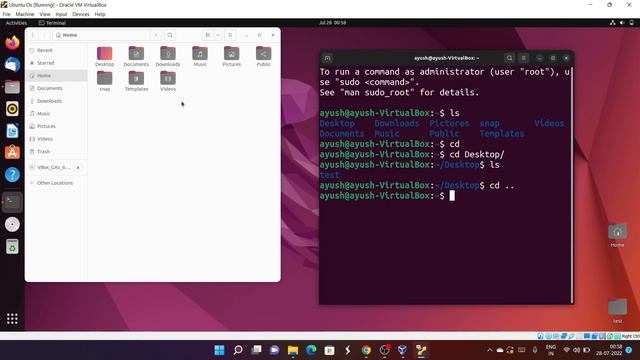
Task: Search in the terminal window
Action: pyautogui.click(x=509, y=58)
